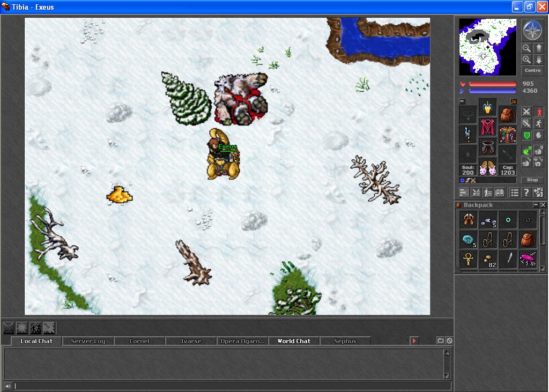Click the empty ring slot
This screenshot has width=549, height=392.
click(468, 154)
